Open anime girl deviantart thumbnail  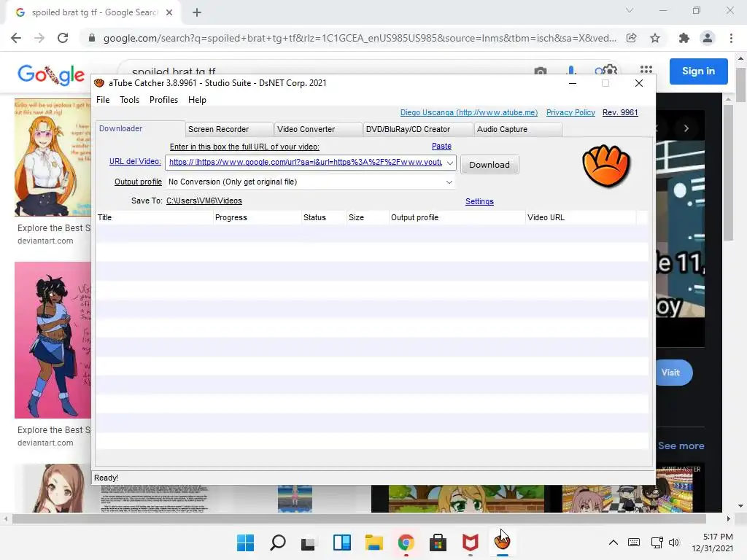[53, 157]
